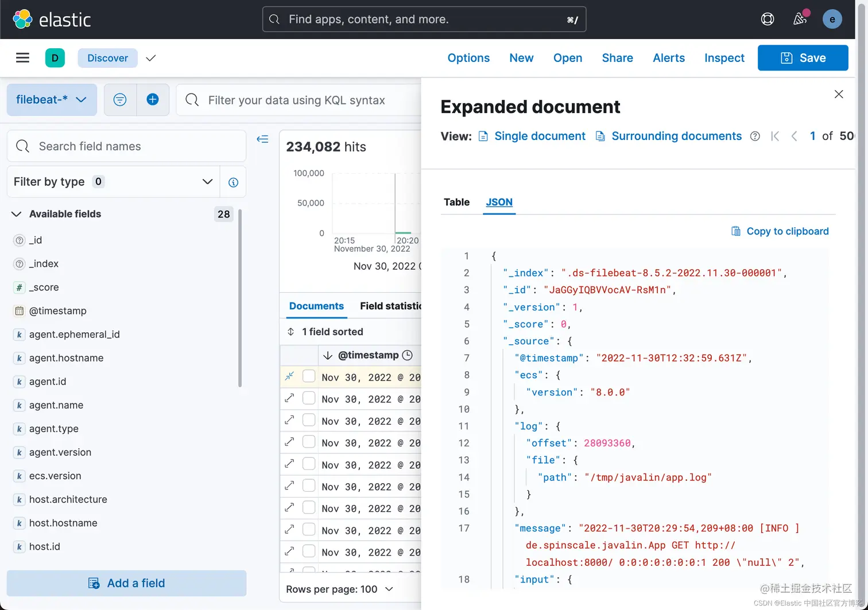Open the Alerts menu
Image resolution: width=868 pixels, height=610 pixels.
(x=669, y=58)
